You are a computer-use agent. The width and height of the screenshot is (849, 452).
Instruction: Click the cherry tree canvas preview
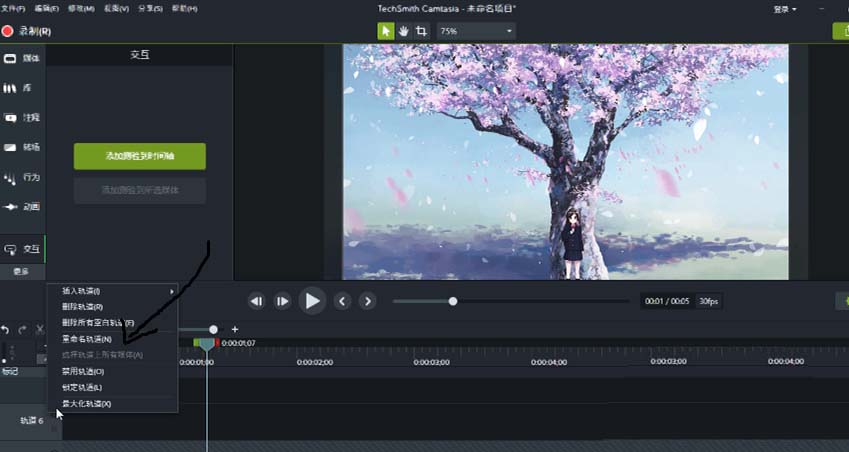[565, 162]
